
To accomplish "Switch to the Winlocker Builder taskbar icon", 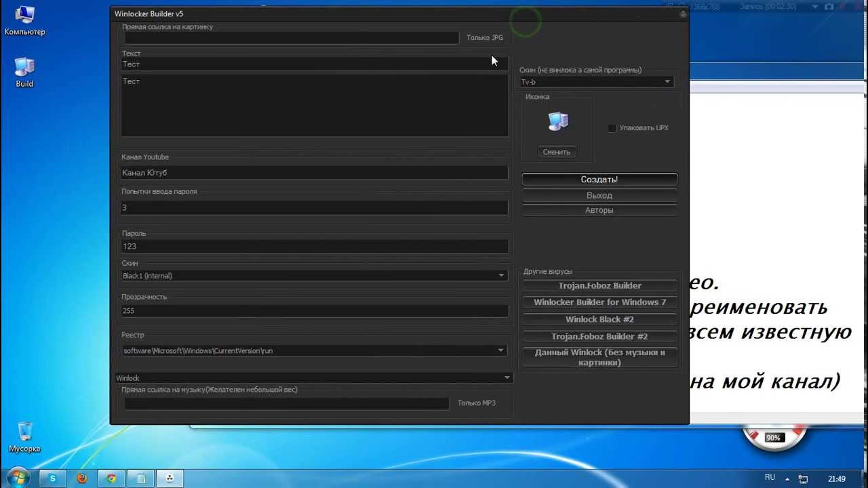I will pyautogui.click(x=170, y=478).
